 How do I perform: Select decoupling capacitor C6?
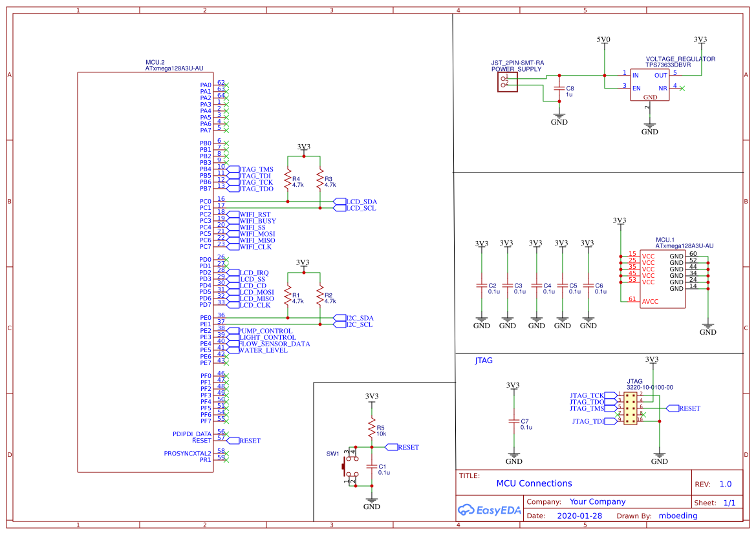[589, 286]
